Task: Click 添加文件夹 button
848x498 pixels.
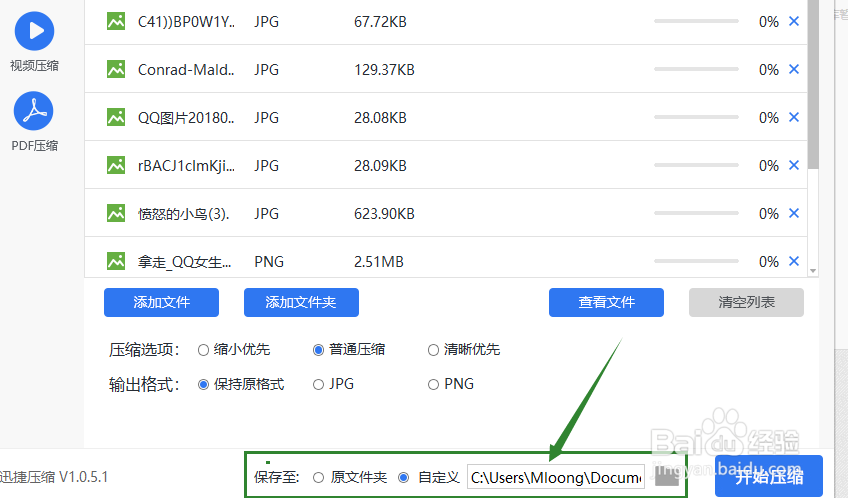Action: (x=301, y=302)
